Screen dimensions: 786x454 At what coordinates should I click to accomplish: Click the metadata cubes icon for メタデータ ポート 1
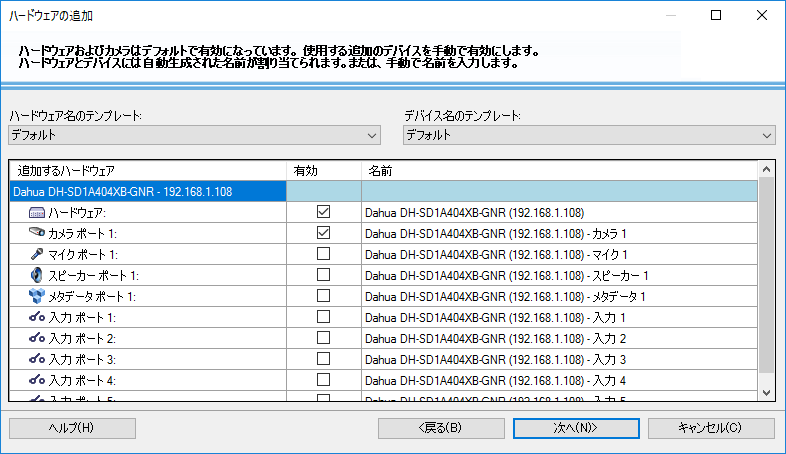37,296
